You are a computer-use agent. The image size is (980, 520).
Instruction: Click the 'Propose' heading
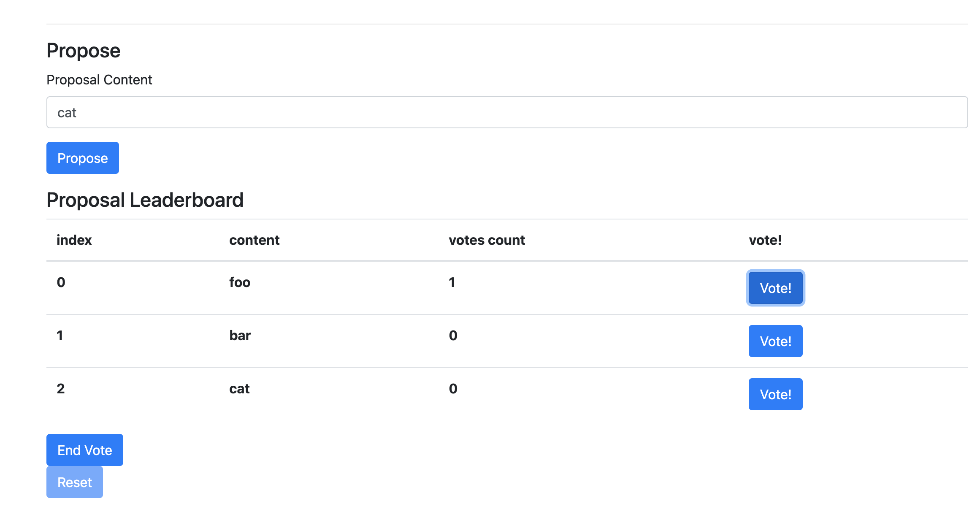(x=83, y=50)
